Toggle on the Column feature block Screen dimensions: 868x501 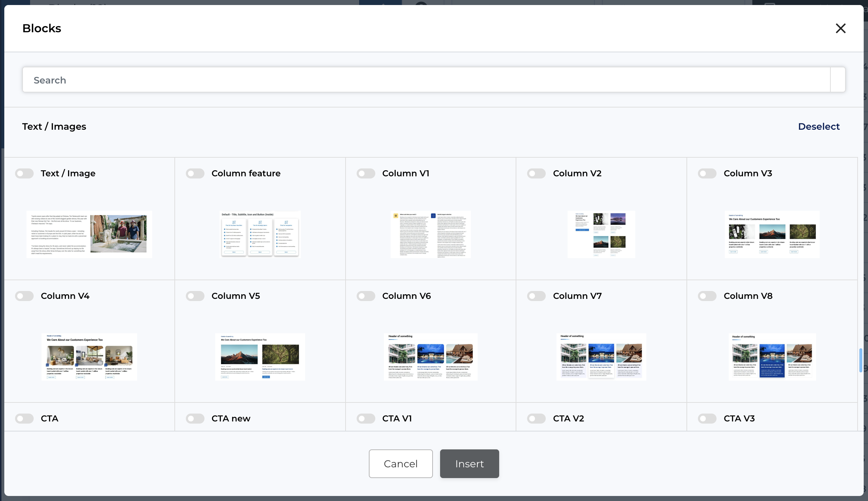[x=195, y=173]
